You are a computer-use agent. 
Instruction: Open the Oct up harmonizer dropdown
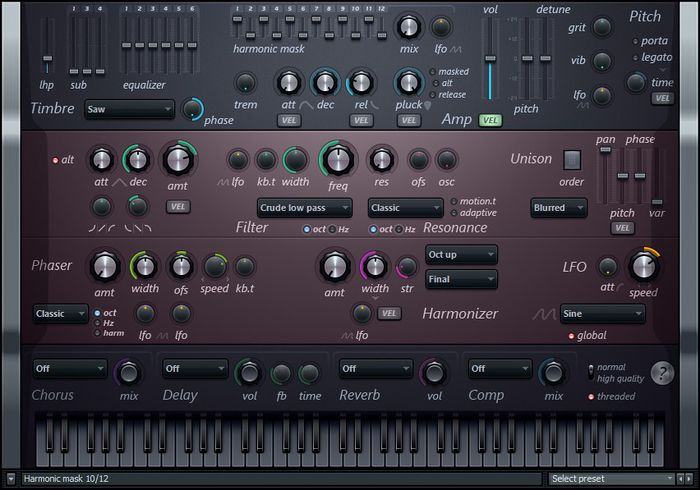[x=461, y=253]
